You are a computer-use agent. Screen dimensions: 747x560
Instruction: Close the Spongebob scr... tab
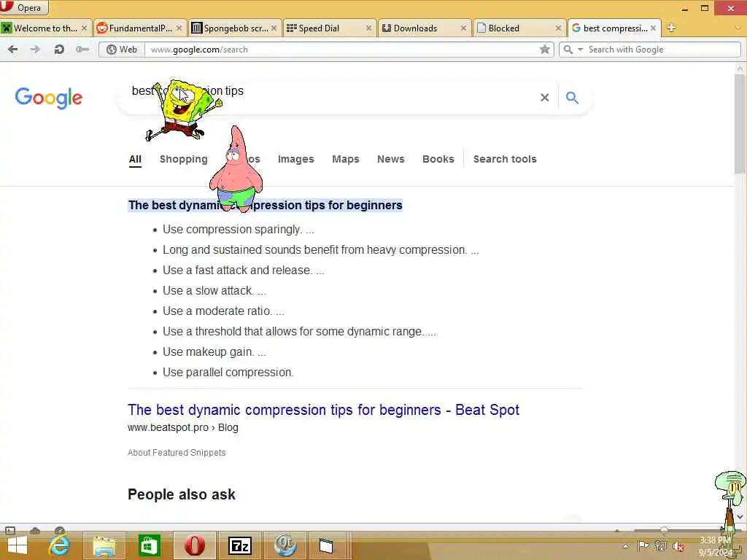click(x=274, y=28)
